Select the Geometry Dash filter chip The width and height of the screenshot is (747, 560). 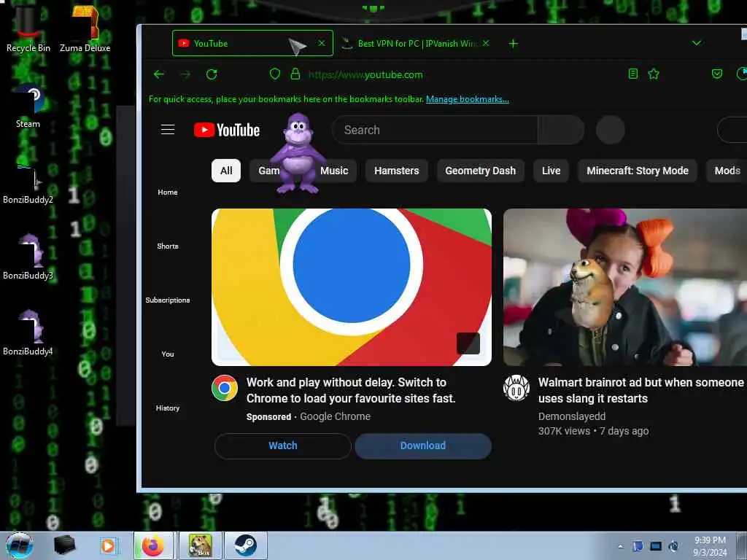click(480, 171)
